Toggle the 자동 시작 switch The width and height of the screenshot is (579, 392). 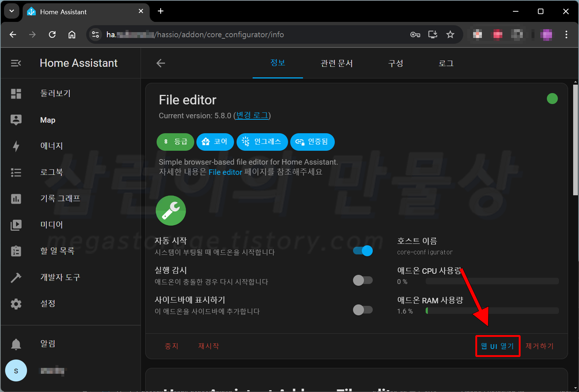[x=363, y=251]
